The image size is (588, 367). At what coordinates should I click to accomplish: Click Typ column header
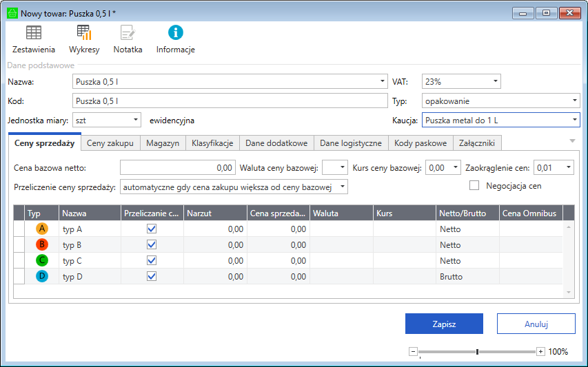[41, 213]
